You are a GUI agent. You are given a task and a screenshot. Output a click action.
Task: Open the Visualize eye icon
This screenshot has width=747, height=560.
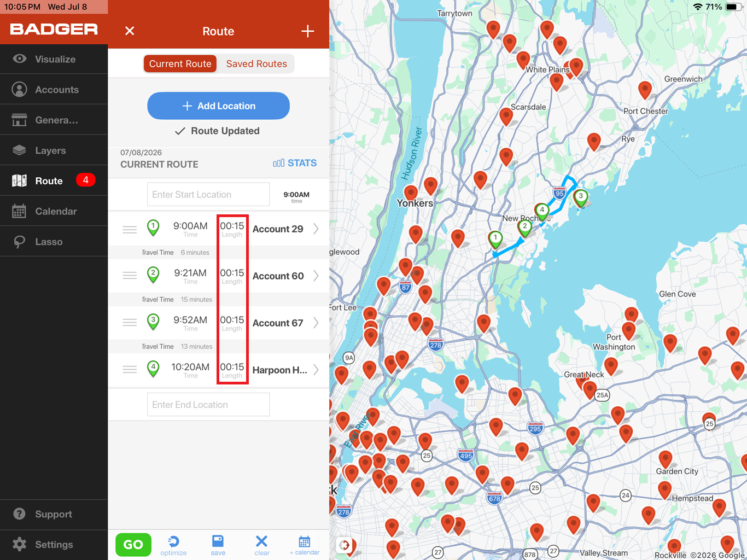[20, 59]
